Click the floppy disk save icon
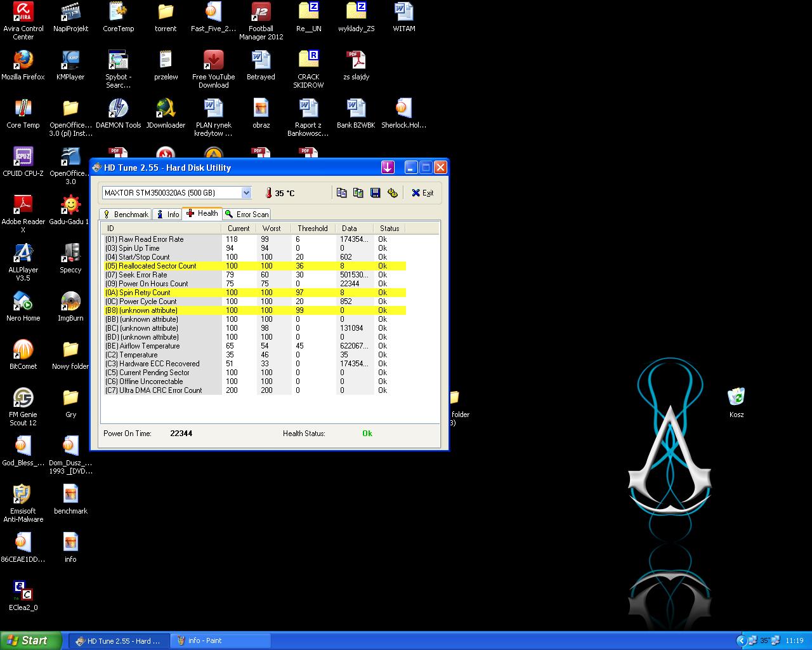The width and height of the screenshot is (812, 650). point(376,193)
